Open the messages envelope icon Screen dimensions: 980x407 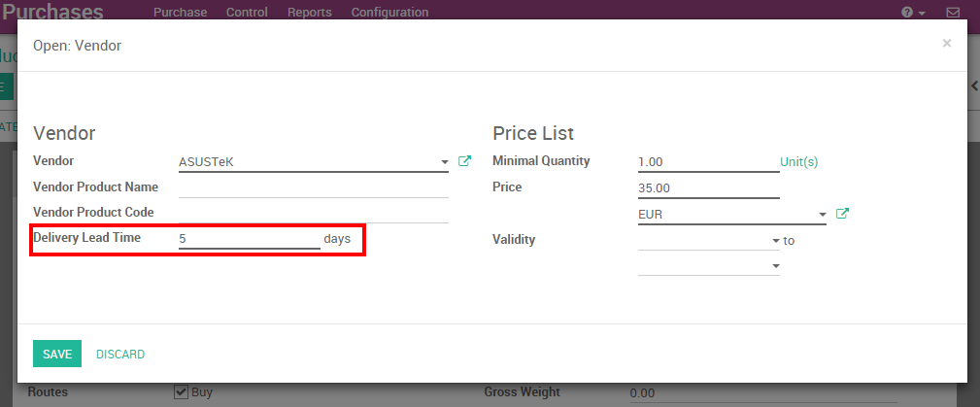pyautogui.click(x=953, y=13)
